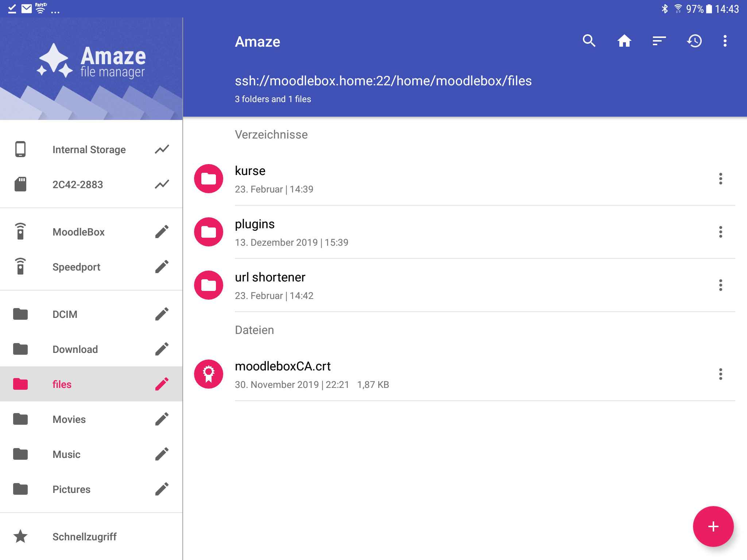747x560 pixels.
Task: Open the MoodleBox connection
Action: pos(91,232)
